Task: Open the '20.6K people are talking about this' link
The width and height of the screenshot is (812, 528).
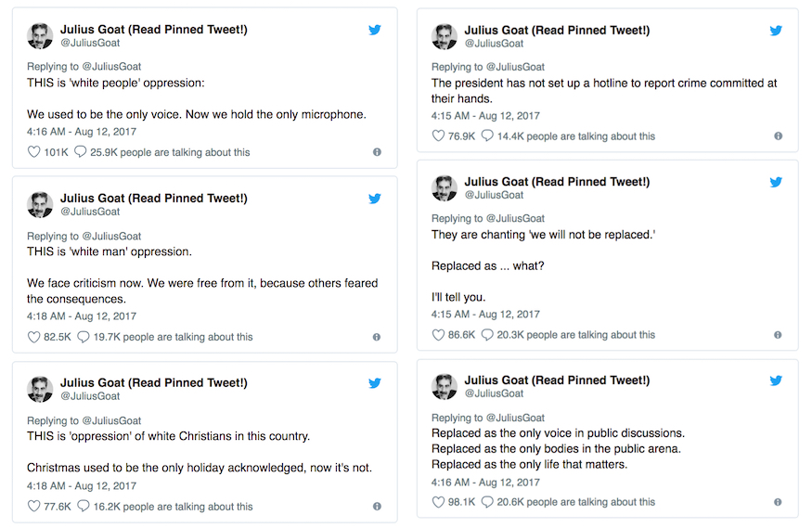Action: click(576, 502)
